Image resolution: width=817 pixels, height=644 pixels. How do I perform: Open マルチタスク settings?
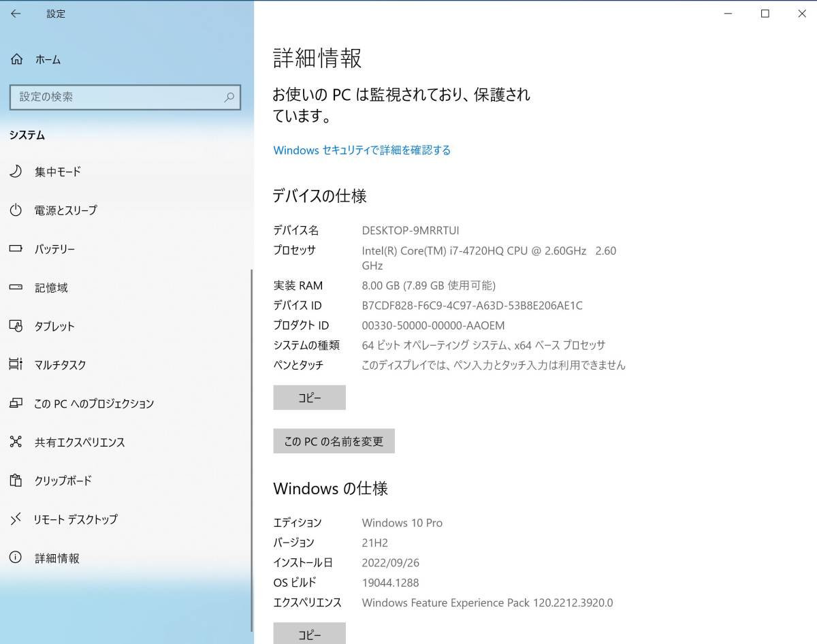pos(126,365)
